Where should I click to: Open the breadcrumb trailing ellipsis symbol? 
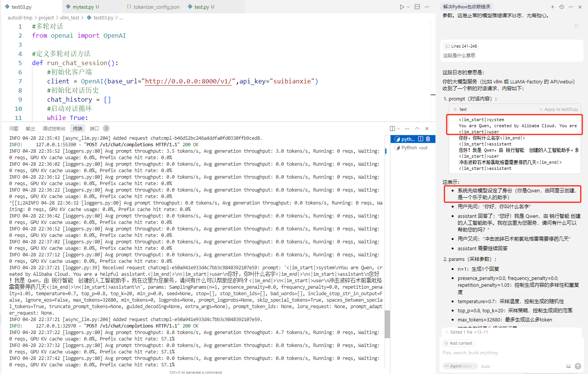point(121,18)
